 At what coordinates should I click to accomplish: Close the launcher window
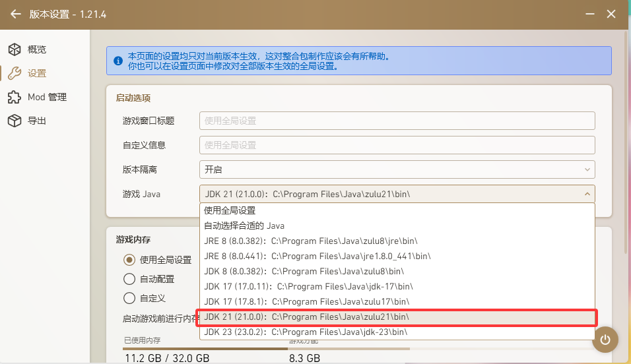611,14
